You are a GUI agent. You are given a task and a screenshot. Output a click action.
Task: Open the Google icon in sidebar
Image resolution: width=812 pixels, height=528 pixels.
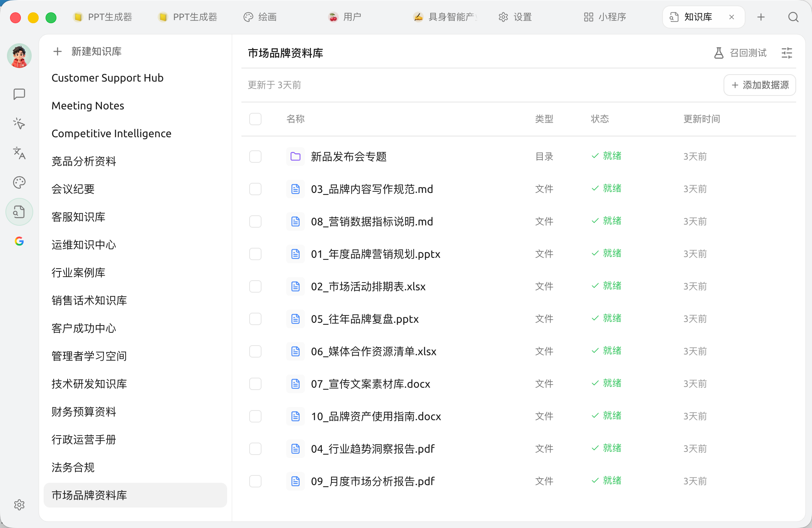click(x=19, y=241)
